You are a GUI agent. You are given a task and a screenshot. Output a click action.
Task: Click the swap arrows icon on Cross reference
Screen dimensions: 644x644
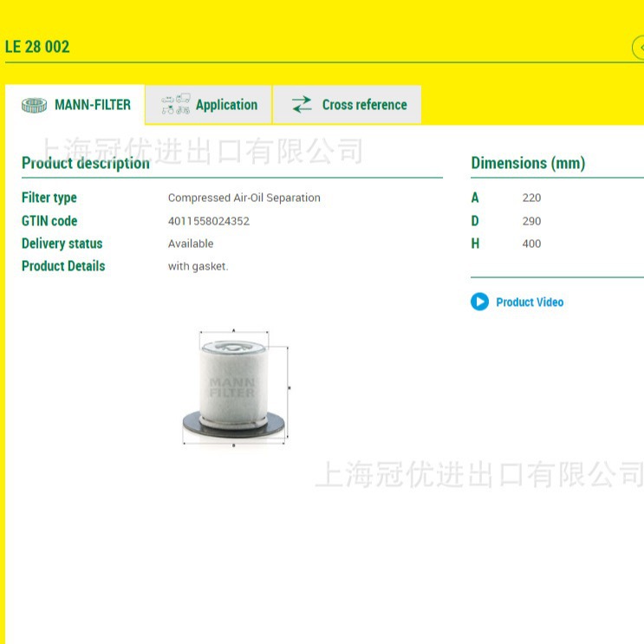click(302, 104)
